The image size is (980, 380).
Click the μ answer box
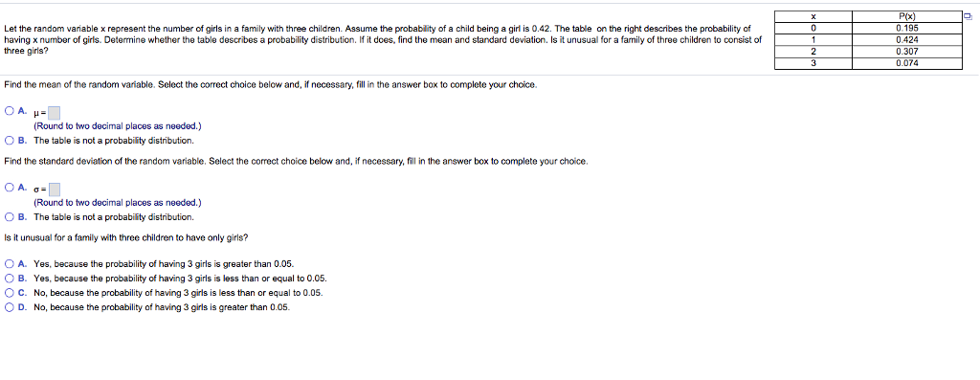coord(55,113)
